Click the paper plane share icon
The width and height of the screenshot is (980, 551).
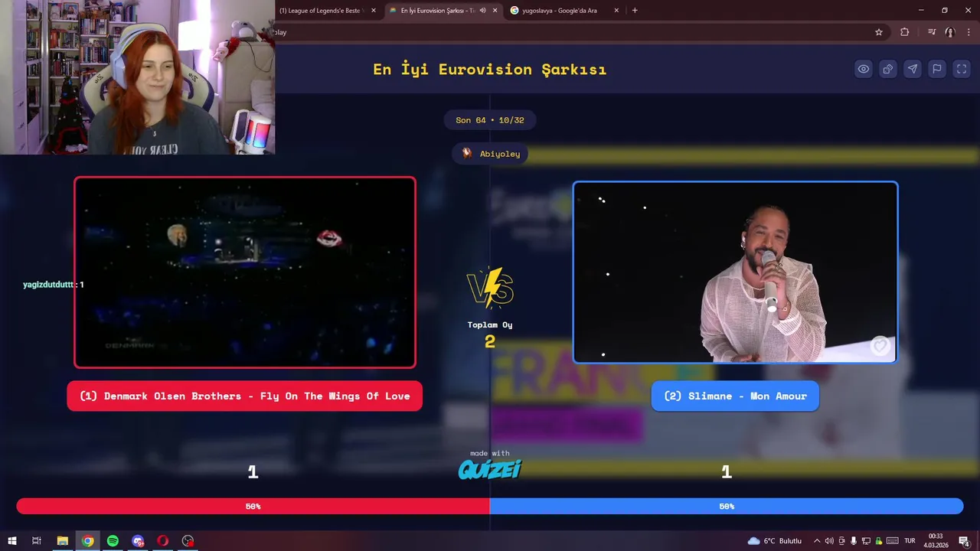913,69
